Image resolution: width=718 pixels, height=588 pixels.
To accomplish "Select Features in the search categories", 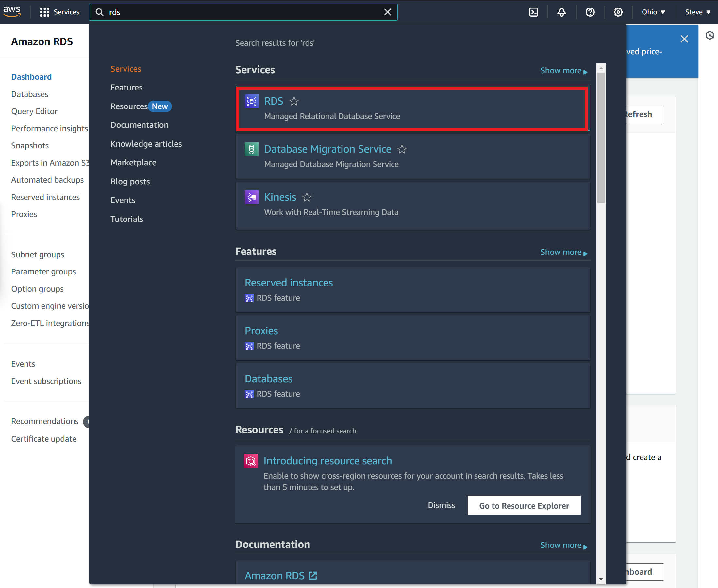I will pyautogui.click(x=126, y=88).
